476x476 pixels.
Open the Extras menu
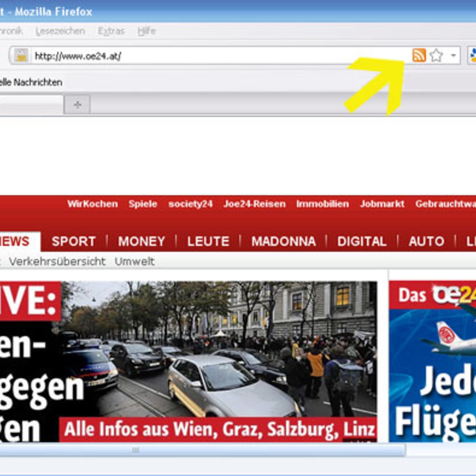[111, 31]
